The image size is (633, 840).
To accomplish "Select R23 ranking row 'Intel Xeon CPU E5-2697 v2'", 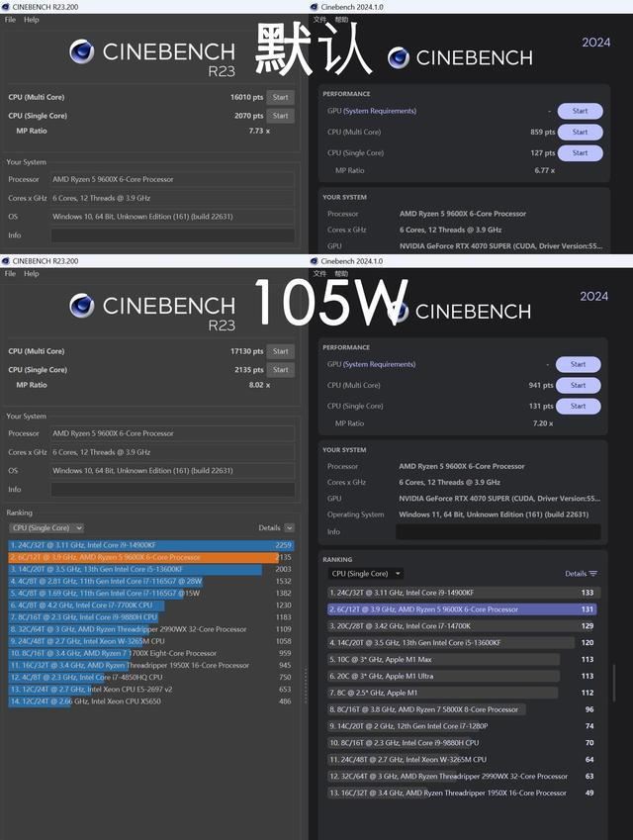I will pyautogui.click(x=151, y=689).
